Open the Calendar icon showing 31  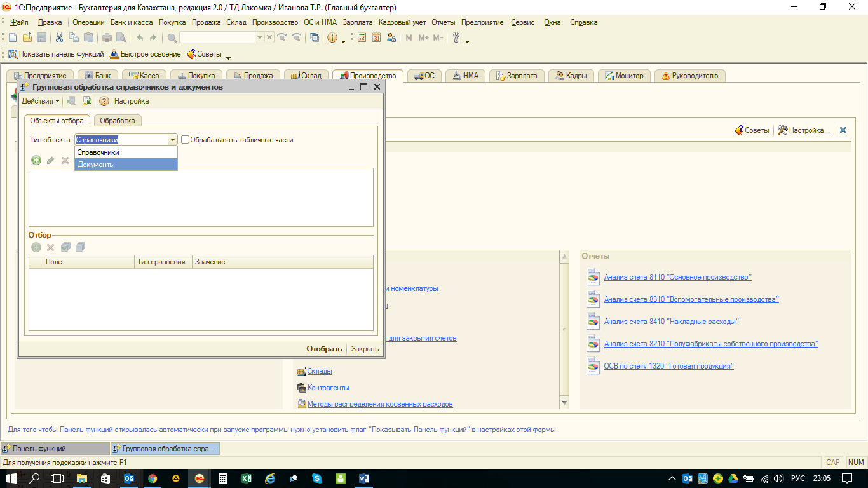[x=376, y=37]
